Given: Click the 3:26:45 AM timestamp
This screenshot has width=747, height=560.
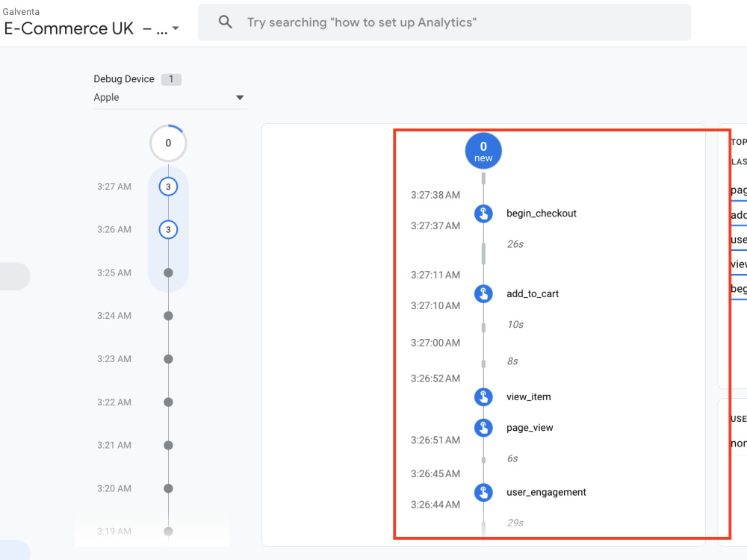Looking at the screenshot, I should pos(436,474).
